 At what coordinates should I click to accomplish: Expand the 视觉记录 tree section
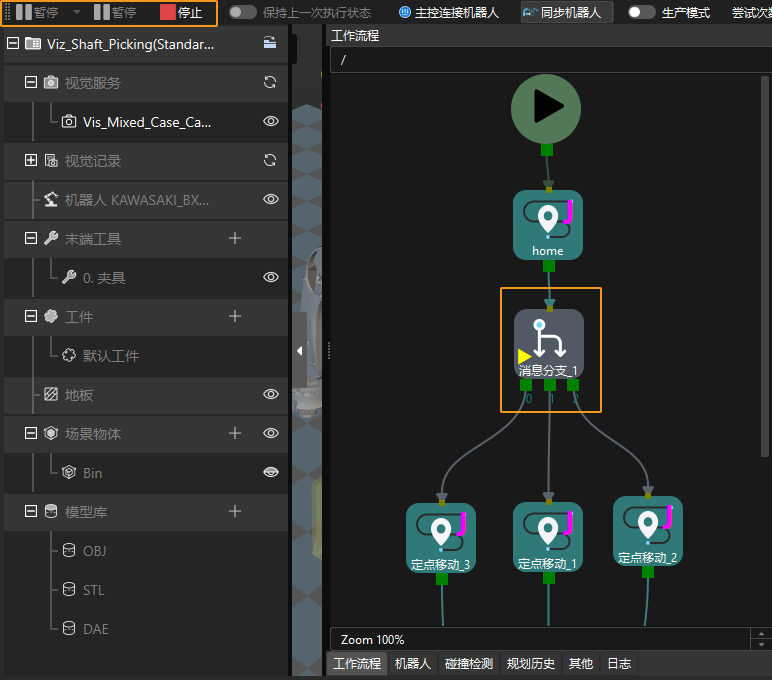coord(31,160)
